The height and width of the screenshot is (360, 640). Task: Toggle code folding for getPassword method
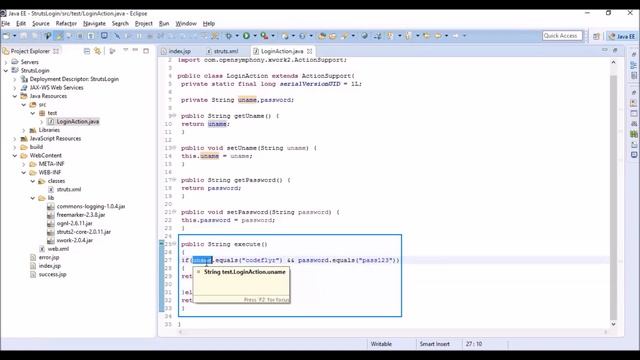pyautogui.click(x=174, y=180)
